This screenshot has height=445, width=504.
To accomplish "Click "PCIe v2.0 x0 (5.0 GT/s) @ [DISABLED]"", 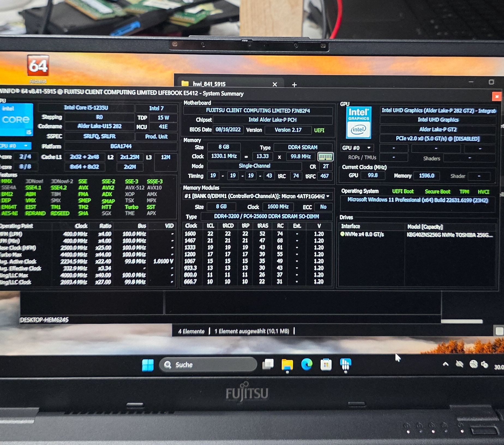I will (x=438, y=139).
